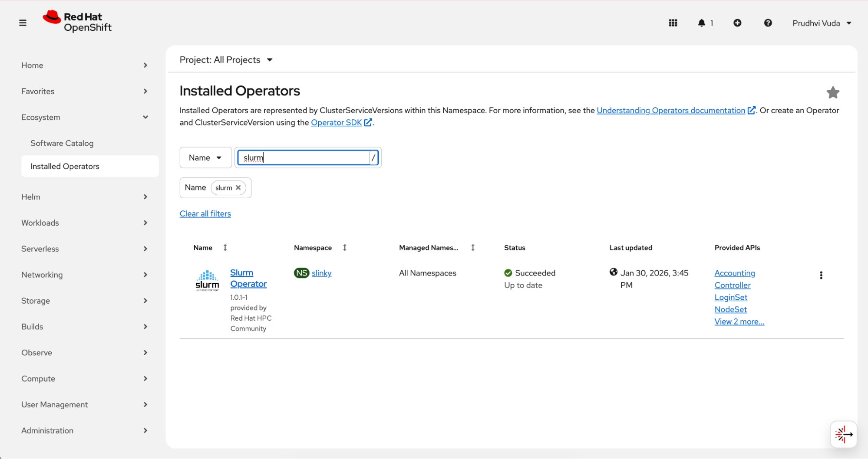This screenshot has width=868, height=459.
Task: Click the slurm search input field
Action: pos(304,157)
